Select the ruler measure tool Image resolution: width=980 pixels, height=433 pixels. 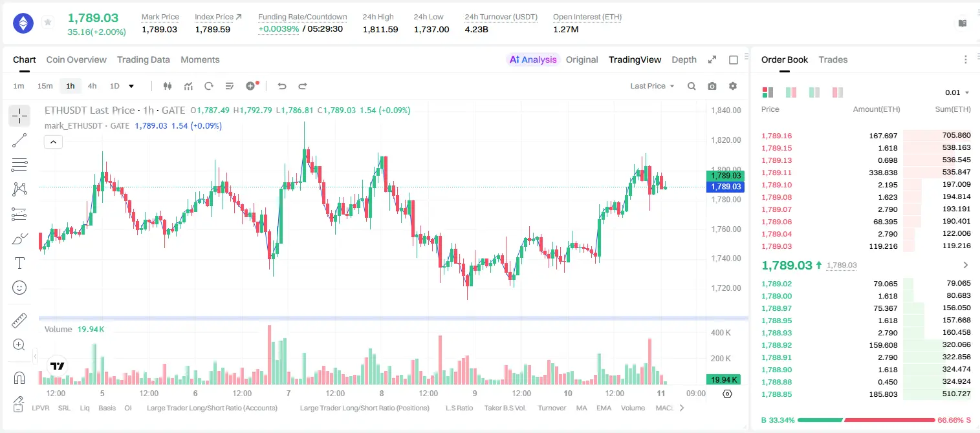tap(19, 321)
